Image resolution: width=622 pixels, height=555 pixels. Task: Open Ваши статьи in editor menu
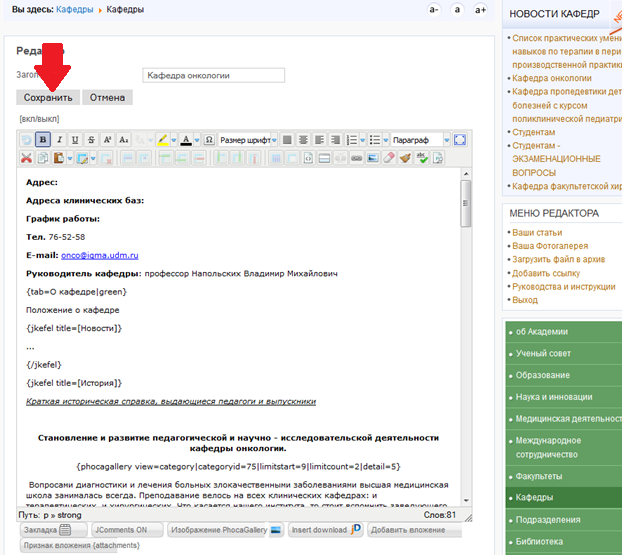point(537,232)
